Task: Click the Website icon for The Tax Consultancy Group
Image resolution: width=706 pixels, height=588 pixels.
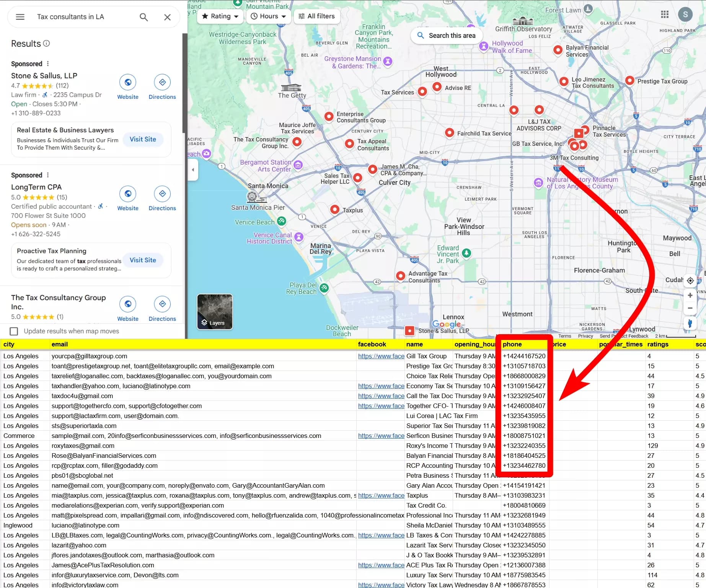Action: point(128,304)
